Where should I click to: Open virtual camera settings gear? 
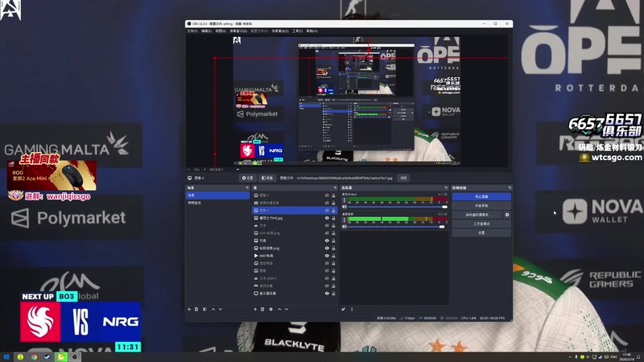(x=507, y=215)
